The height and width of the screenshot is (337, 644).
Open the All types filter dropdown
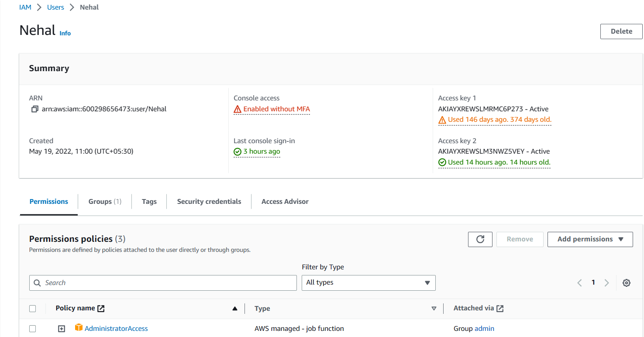tap(368, 283)
